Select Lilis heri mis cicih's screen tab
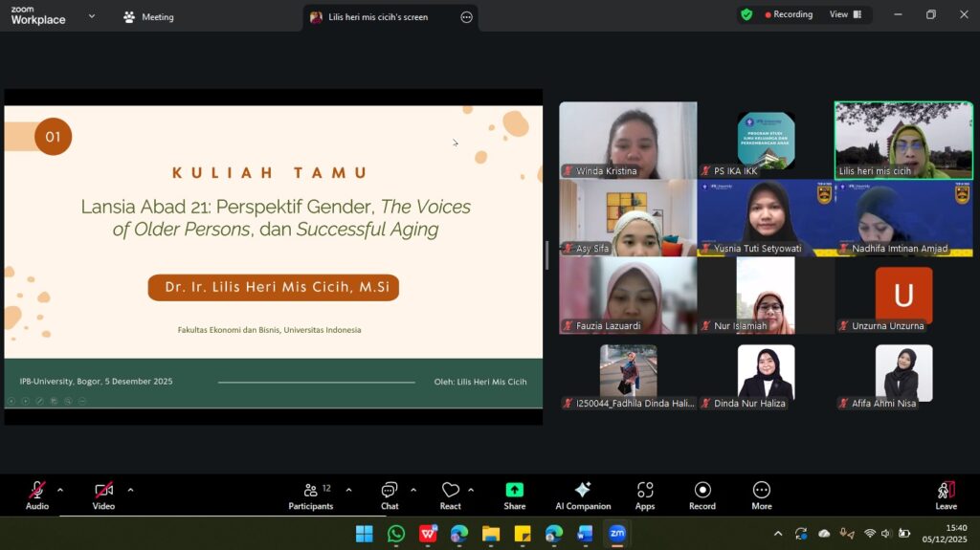980x550 pixels. (x=378, y=17)
